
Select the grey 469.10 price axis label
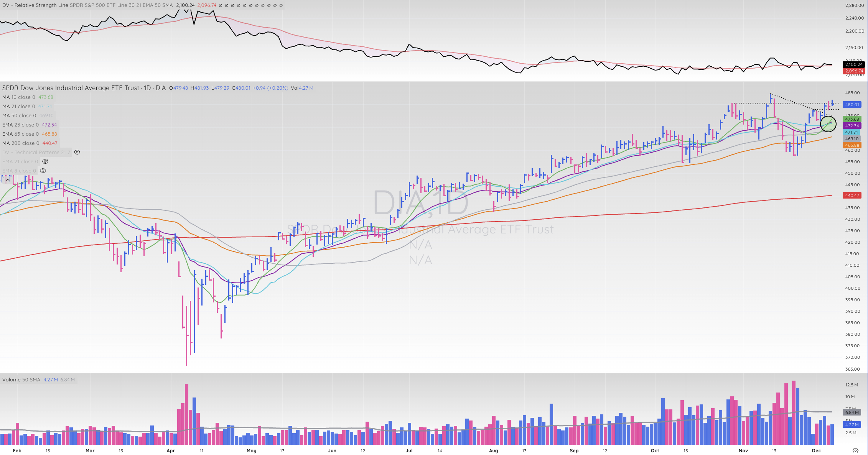coord(852,139)
